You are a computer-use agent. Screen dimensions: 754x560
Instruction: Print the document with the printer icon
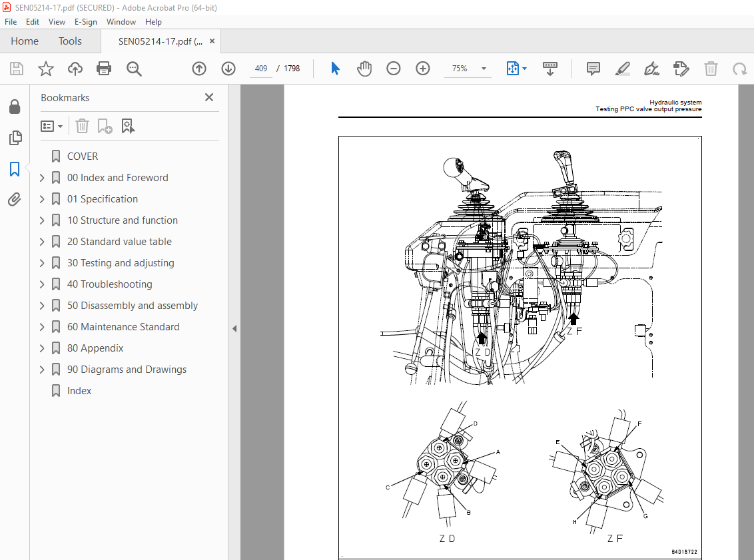[104, 69]
